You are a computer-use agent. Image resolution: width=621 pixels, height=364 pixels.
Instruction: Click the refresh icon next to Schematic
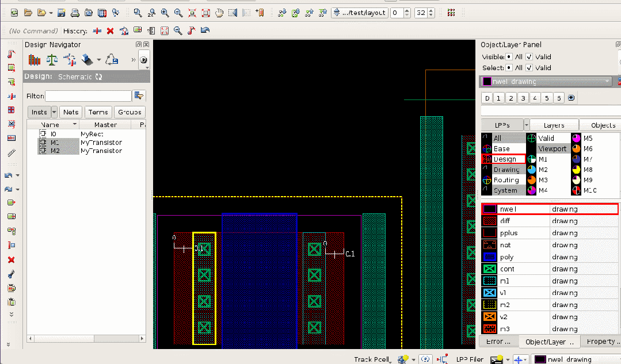click(x=98, y=76)
